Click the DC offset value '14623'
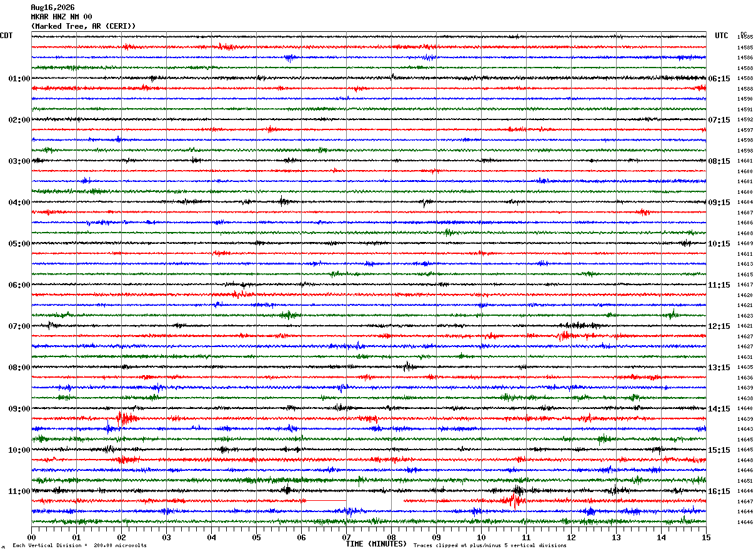Screen dimensions: 756x554 coord(745,316)
